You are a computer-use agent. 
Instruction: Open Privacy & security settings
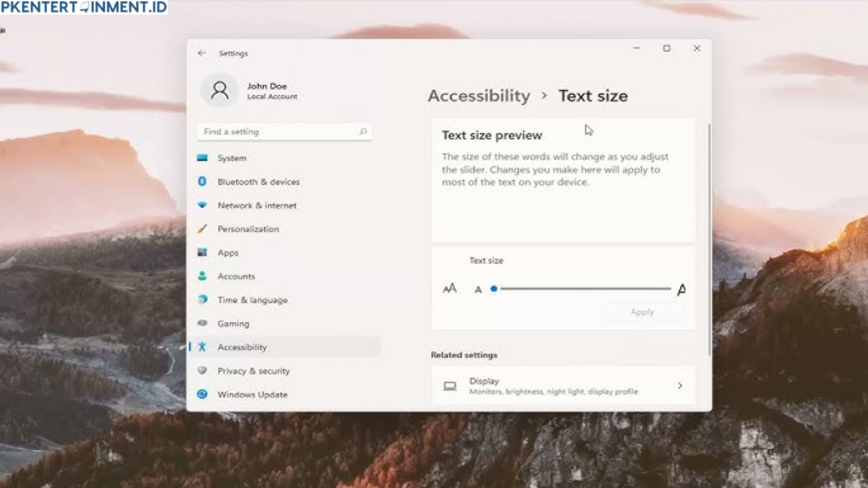tap(285, 370)
